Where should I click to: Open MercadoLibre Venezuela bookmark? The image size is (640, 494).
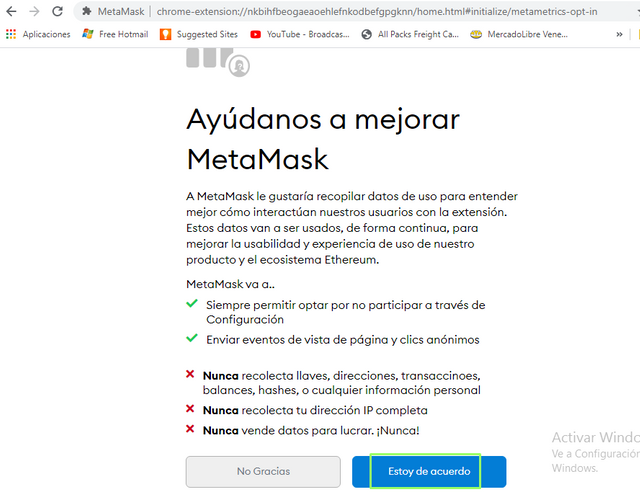[x=519, y=34]
